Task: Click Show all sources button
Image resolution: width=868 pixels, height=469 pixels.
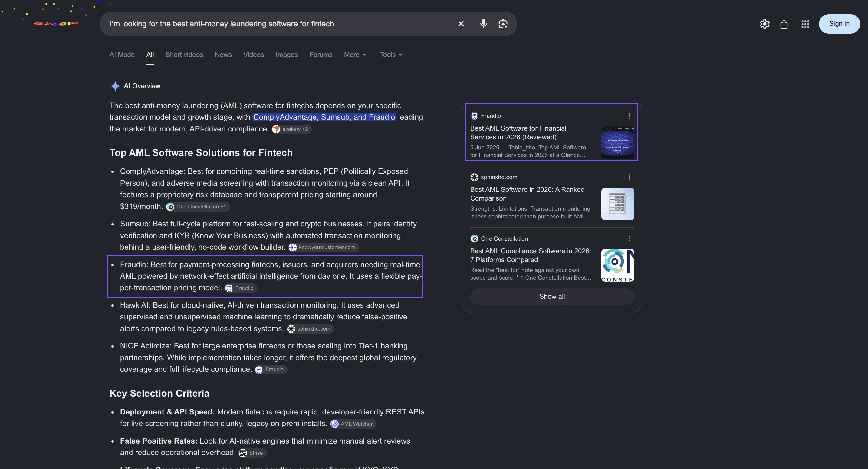Action: (x=552, y=297)
